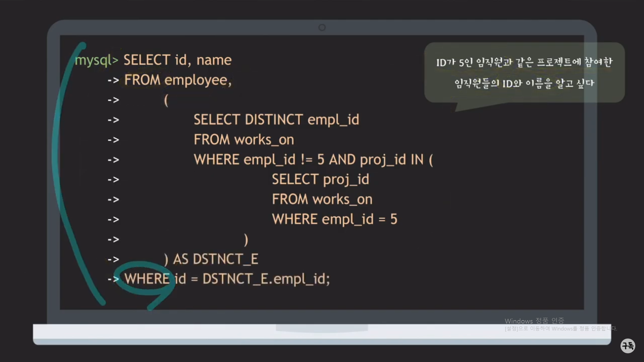Click the mysql> prompt text

click(96, 60)
